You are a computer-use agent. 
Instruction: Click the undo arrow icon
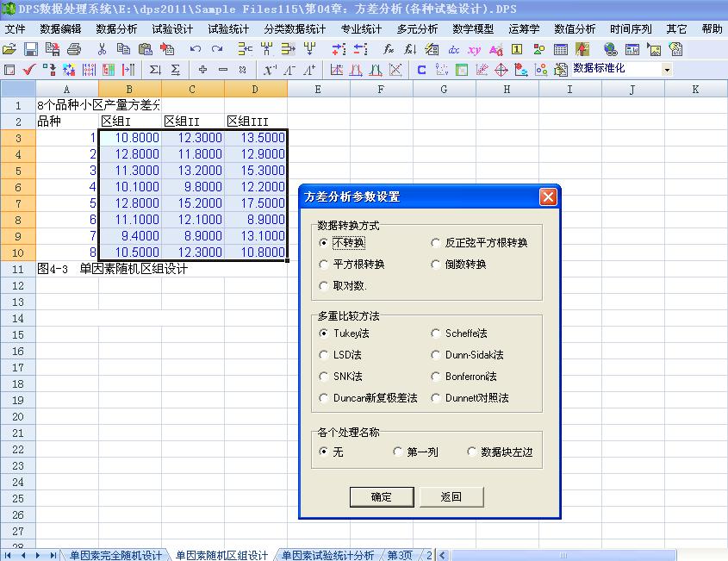tap(196, 49)
